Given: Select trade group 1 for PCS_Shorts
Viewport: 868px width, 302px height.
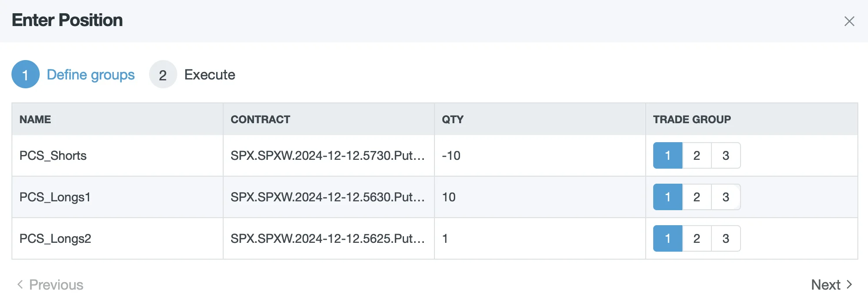Looking at the screenshot, I should click(667, 155).
